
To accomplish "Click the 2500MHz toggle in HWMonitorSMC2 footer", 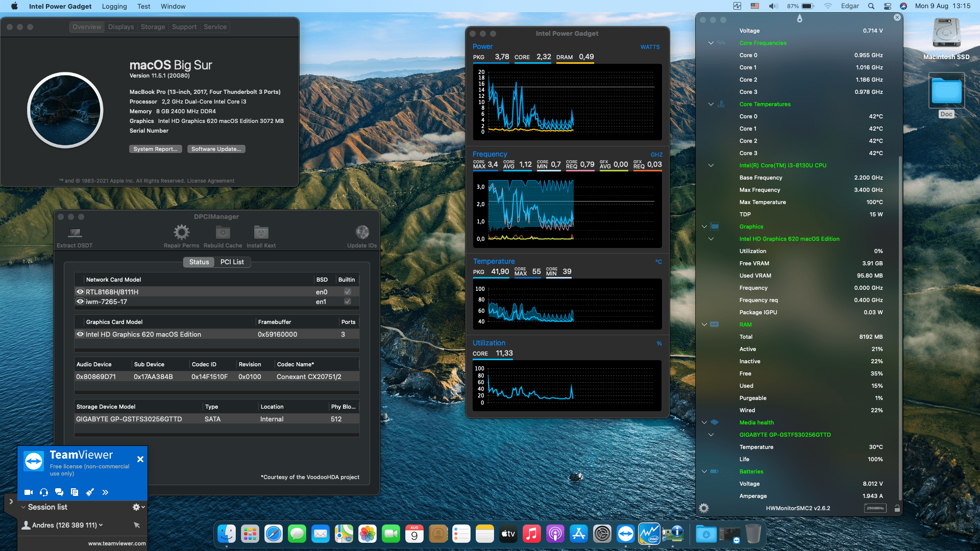I will 875,508.
